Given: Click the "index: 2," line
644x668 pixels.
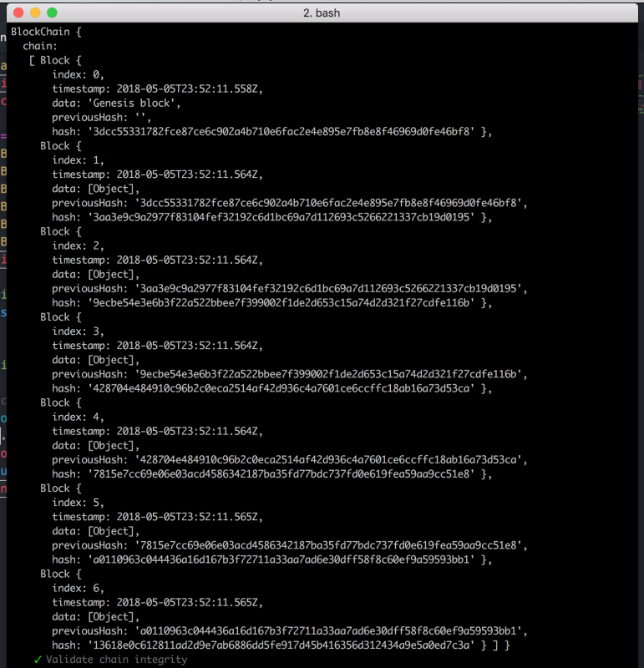Looking at the screenshot, I should (x=79, y=245).
